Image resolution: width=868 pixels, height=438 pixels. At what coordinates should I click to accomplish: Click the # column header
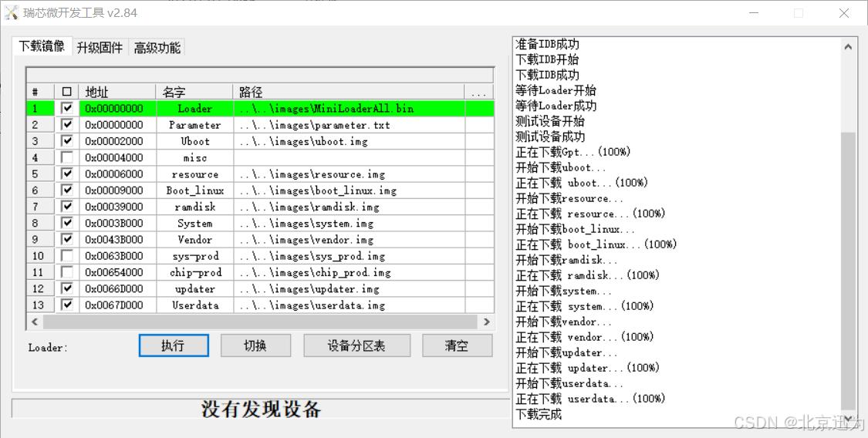40,92
